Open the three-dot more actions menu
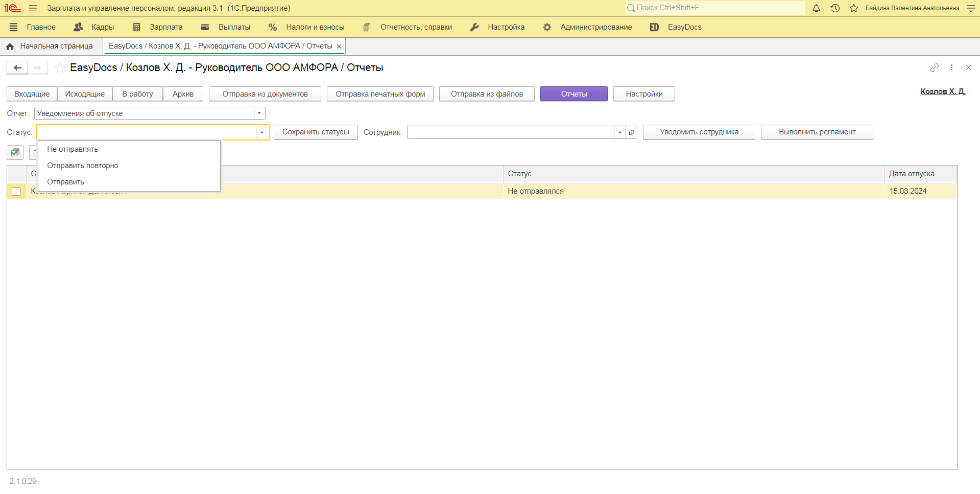980x494 pixels. (951, 67)
